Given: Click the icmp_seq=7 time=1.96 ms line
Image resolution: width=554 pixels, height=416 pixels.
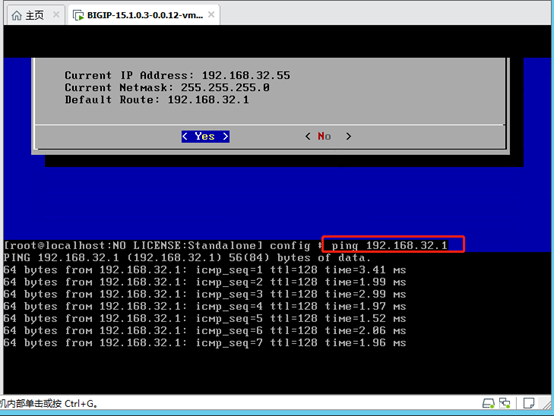Looking at the screenshot, I should tap(205, 343).
